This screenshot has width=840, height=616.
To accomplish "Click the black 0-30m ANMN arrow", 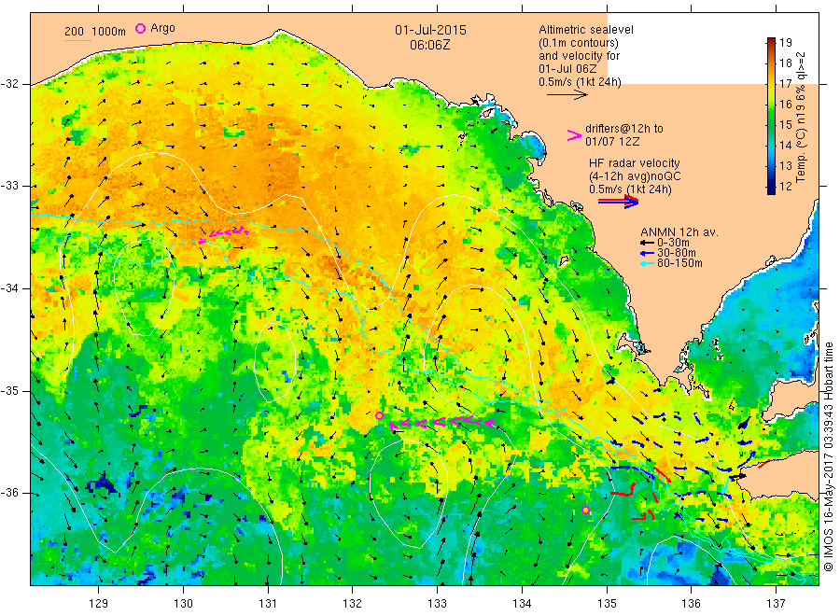I will (647, 244).
